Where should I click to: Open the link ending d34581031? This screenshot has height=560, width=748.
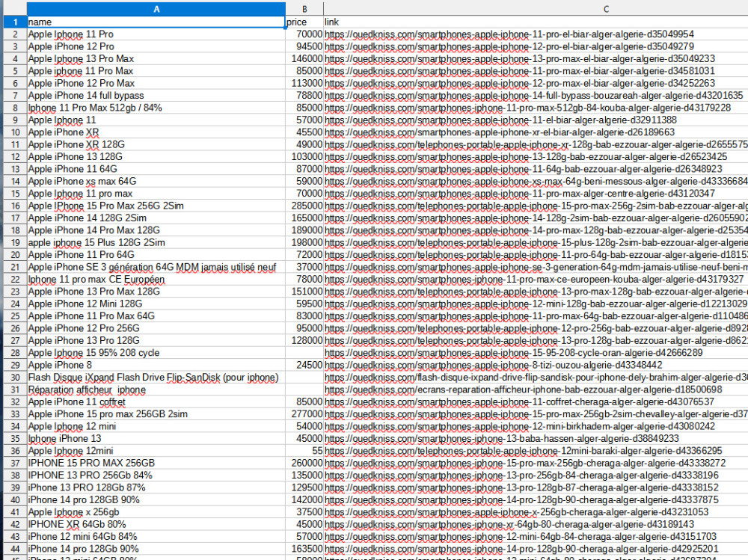point(520,71)
